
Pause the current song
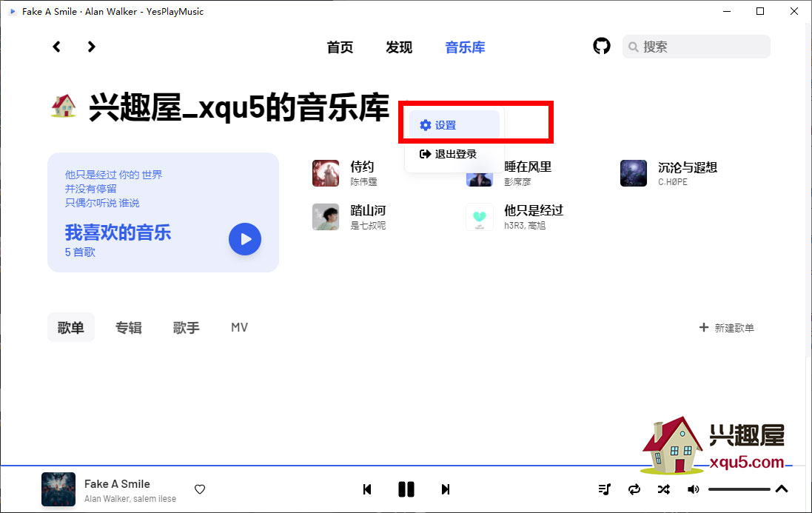(406, 489)
